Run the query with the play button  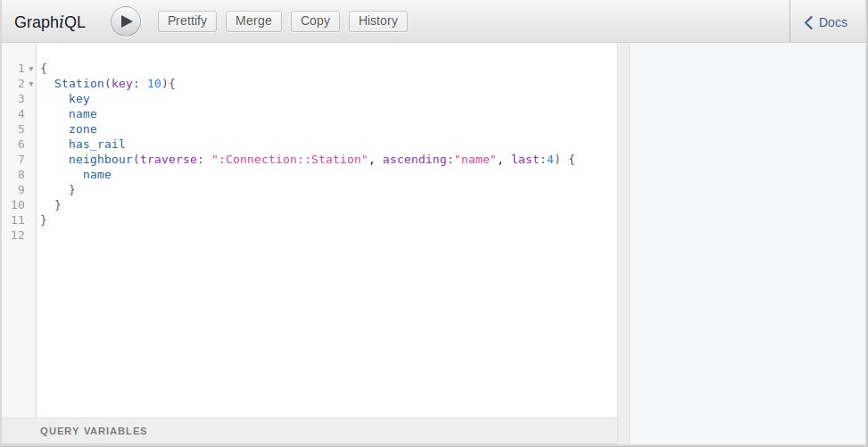coord(126,21)
